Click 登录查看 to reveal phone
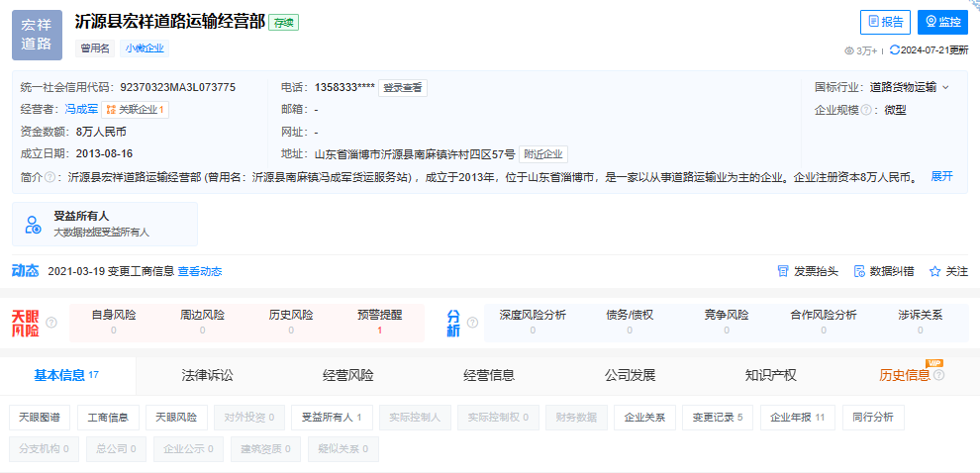This screenshot has height=473, width=980. click(x=403, y=88)
